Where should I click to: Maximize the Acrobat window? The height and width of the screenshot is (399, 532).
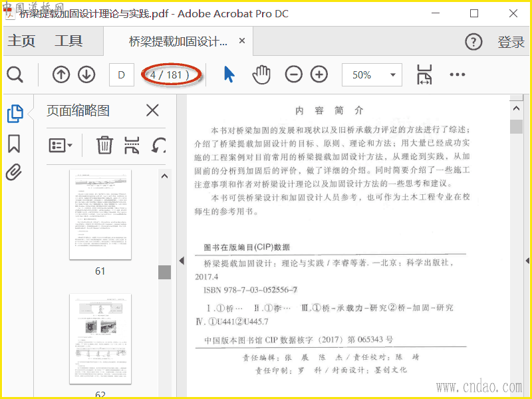[474, 13]
